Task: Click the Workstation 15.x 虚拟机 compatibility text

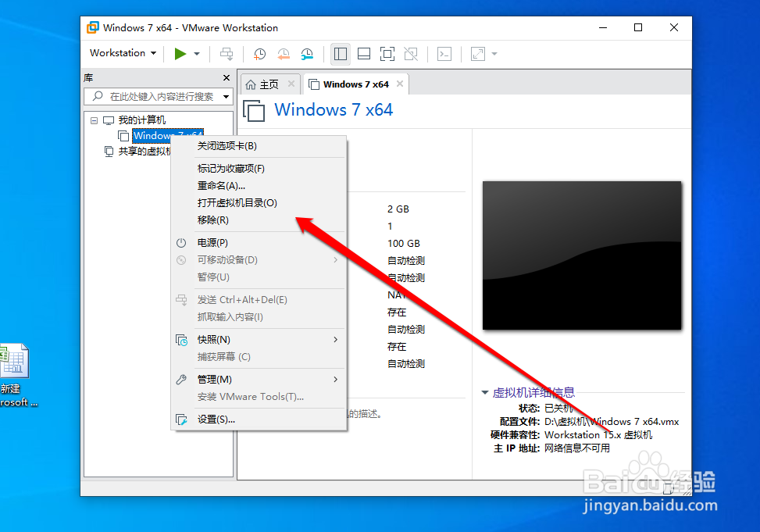Action: click(598, 435)
